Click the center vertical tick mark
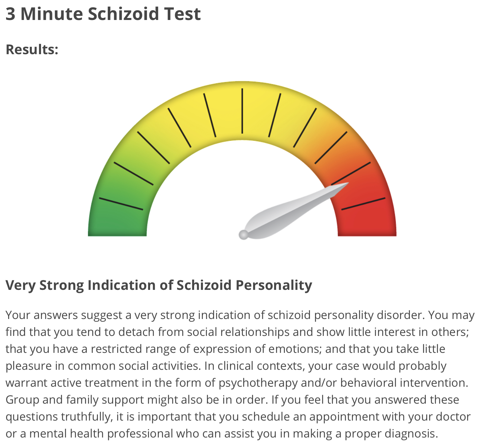 (242, 111)
